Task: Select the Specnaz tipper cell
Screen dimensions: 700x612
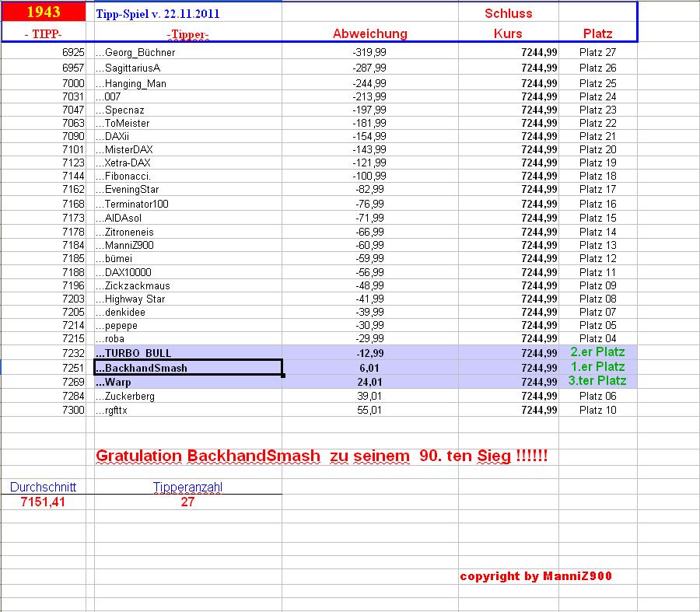Action: pos(188,110)
